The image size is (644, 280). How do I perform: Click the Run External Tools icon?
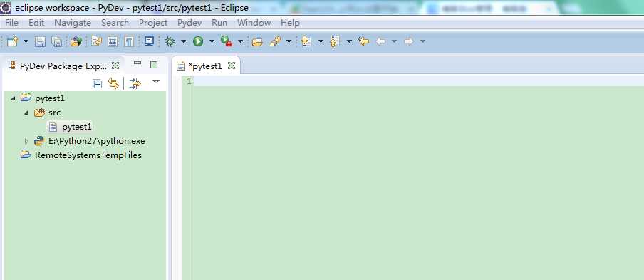pyautogui.click(x=227, y=41)
